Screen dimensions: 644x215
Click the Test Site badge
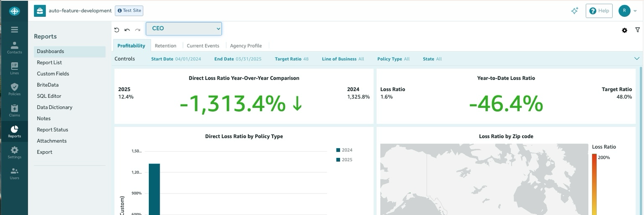pos(129,10)
